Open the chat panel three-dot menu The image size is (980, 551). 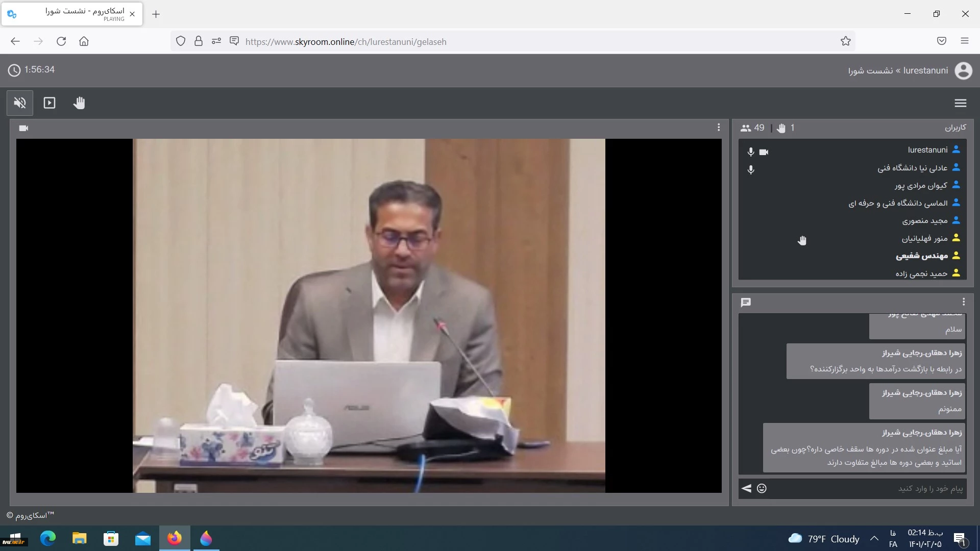[964, 302]
